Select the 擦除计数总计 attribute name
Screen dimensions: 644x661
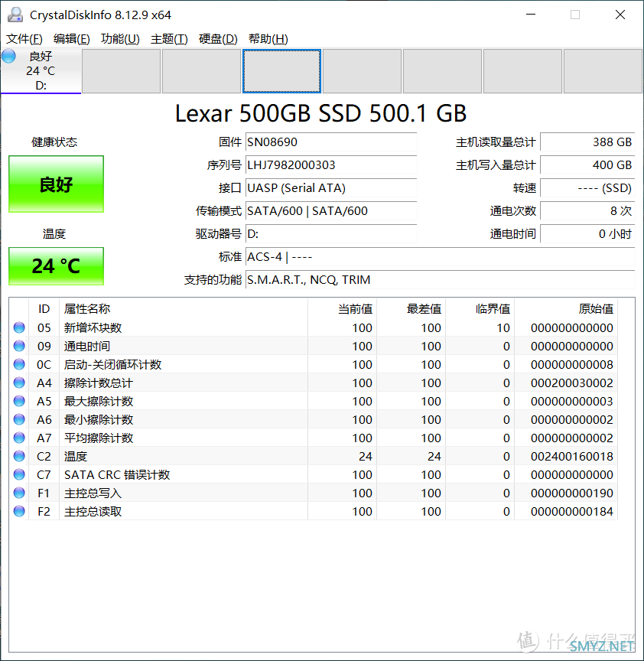tap(98, 383)
